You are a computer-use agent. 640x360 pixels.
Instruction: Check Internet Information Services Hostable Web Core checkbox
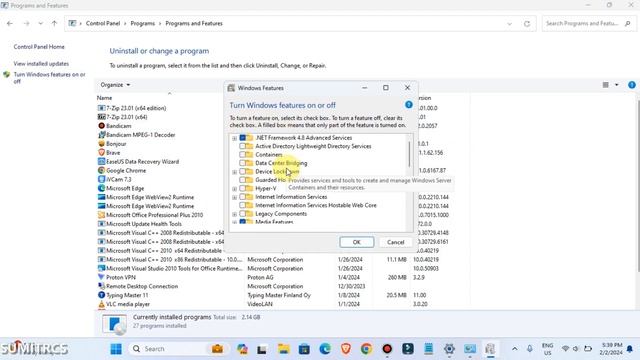tap(242, 205)
